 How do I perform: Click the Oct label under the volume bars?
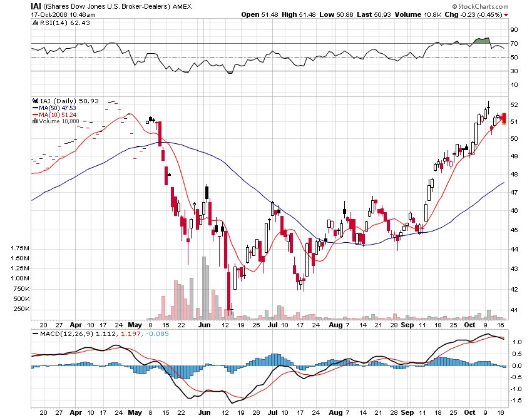pos(469,325)
